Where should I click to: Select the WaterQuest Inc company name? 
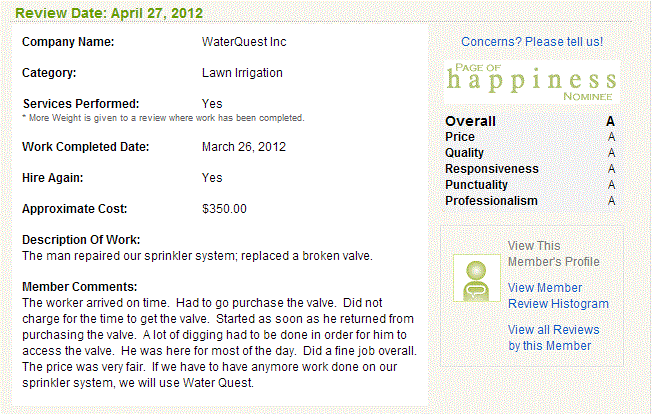click(x=244, y=42)
